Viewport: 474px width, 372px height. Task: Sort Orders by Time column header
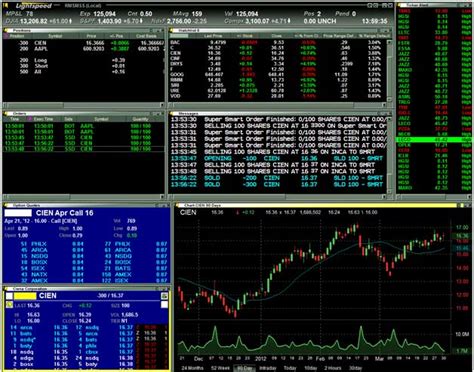[15, 119]
